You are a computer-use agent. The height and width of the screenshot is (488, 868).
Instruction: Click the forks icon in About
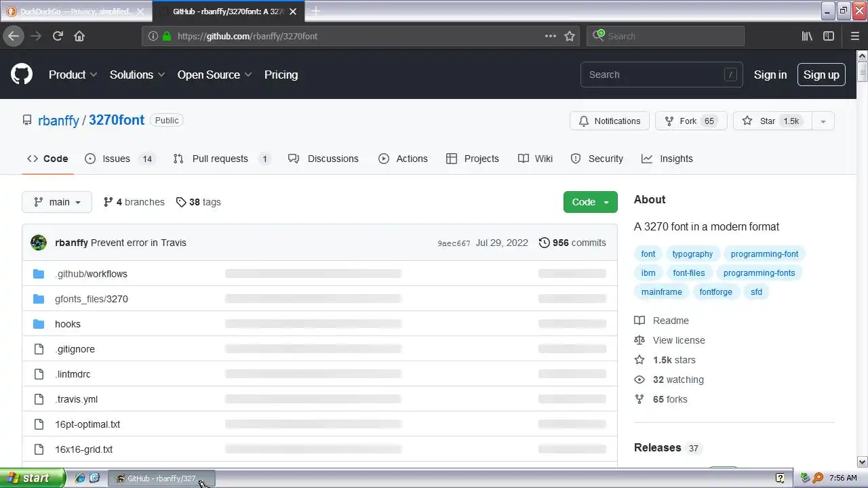pos(639,399)
